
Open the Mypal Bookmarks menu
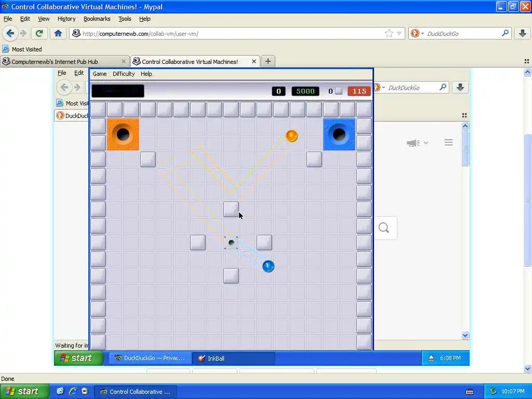[x=97, y=19]
